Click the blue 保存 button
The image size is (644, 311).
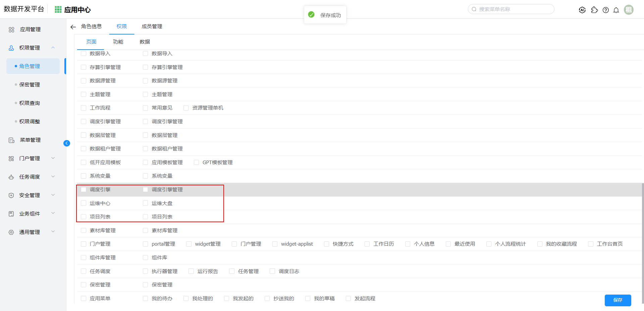[x=618, y=300]
